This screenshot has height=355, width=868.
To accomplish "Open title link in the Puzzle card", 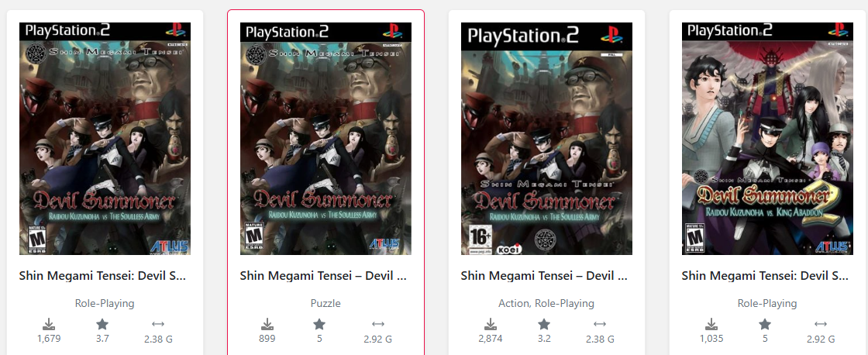I will point(324,275).
